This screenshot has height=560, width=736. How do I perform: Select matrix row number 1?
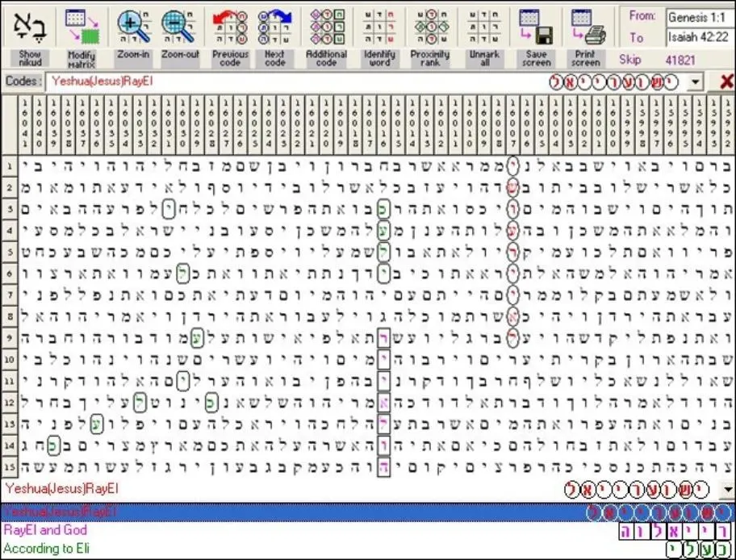[x=10, y=165]
